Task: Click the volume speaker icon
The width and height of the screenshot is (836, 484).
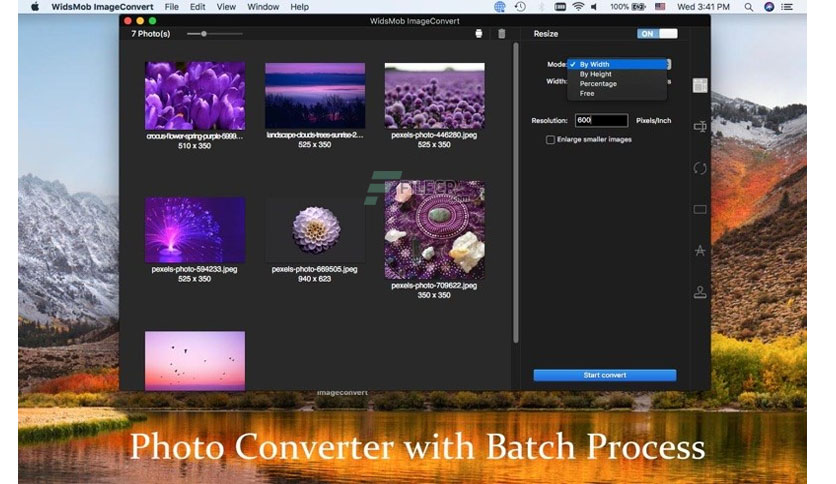Action: pyautogui.click(x=594, y=7)
